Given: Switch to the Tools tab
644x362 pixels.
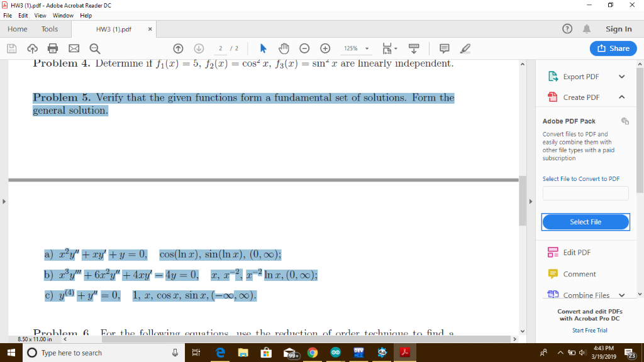Looking at the screenshot, I should tap(51, 29).
